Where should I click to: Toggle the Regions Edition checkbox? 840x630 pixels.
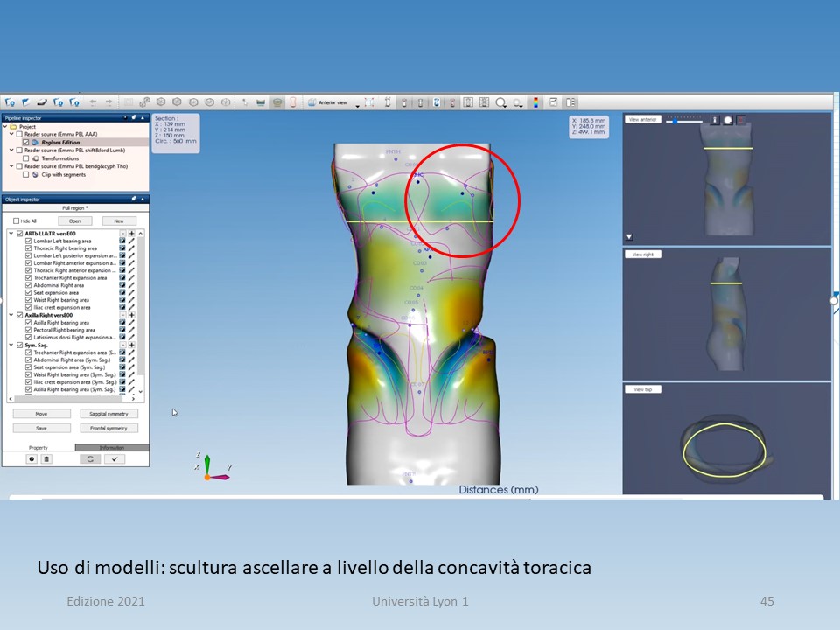tap(25, 143)
